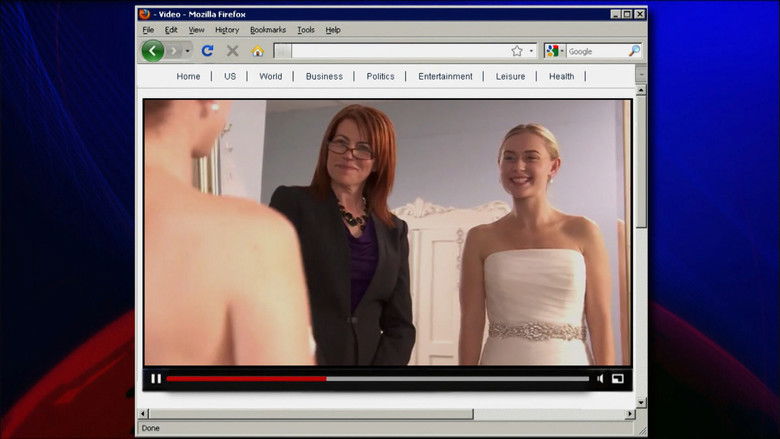This screenshot has width=780, height=439.
Task: Click the Forward navigation arrow
Action: pos(174,51)
